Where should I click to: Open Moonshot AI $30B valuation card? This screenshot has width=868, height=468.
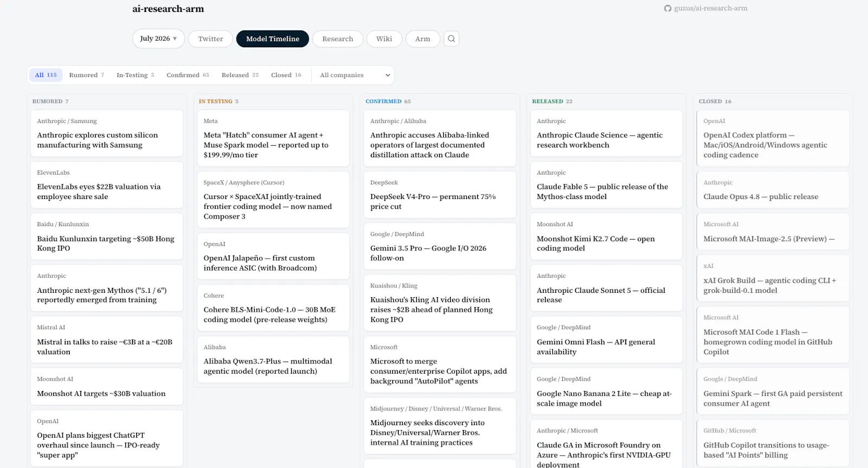(107, 387)
